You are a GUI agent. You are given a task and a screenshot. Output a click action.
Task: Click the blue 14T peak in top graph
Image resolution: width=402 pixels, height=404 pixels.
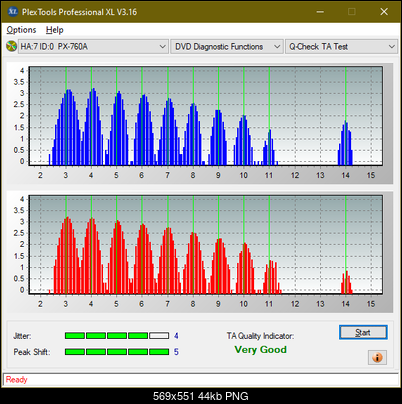point(345,143)
